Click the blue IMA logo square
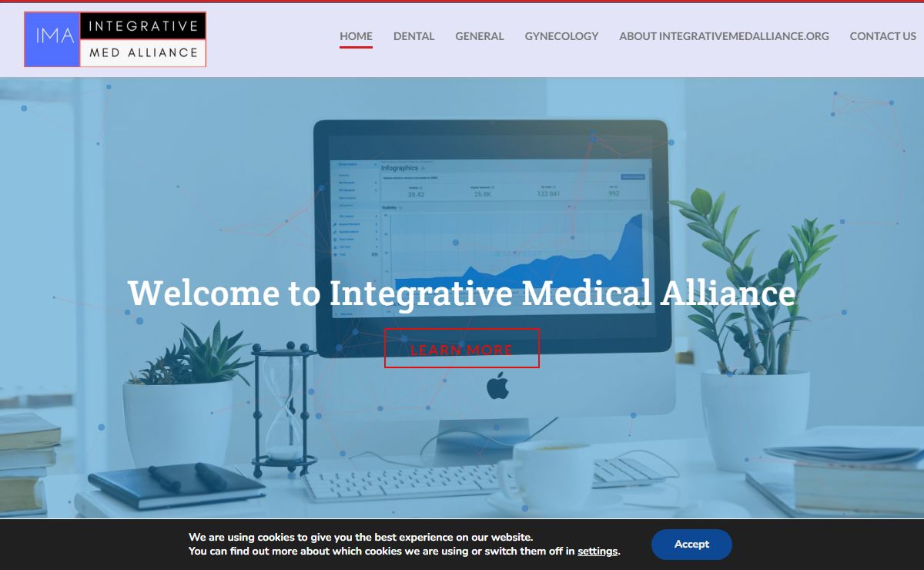 click(52, 39)
